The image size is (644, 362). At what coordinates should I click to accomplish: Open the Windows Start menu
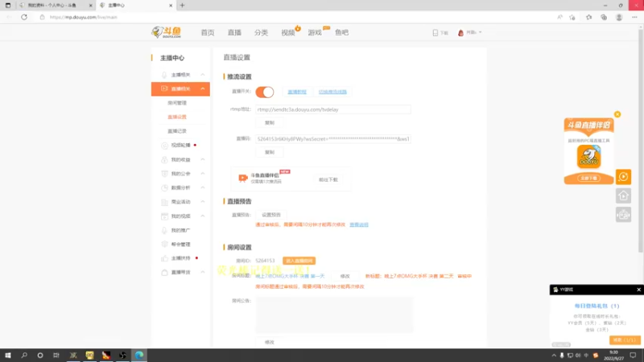coord(8,356)
